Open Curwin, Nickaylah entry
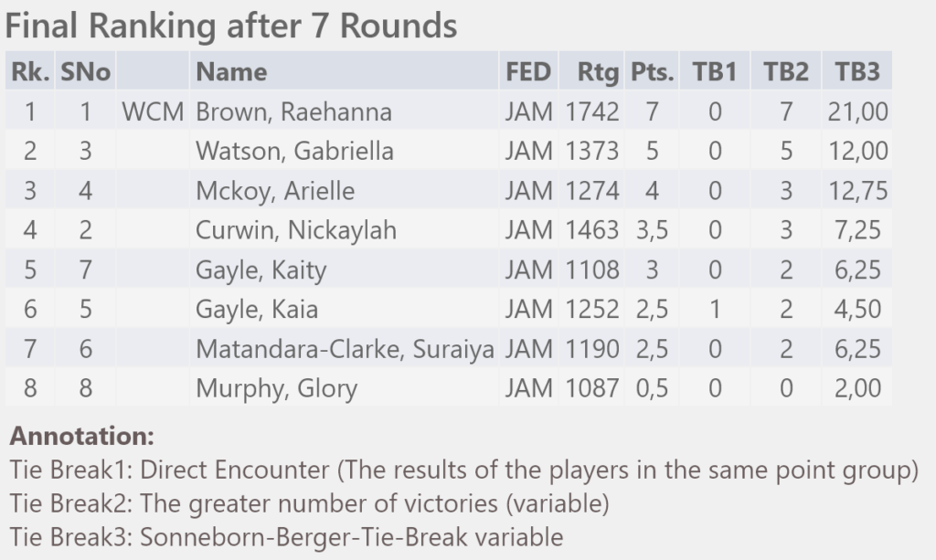The height and width of the screenshot is (560, 936). coord(296,230)
